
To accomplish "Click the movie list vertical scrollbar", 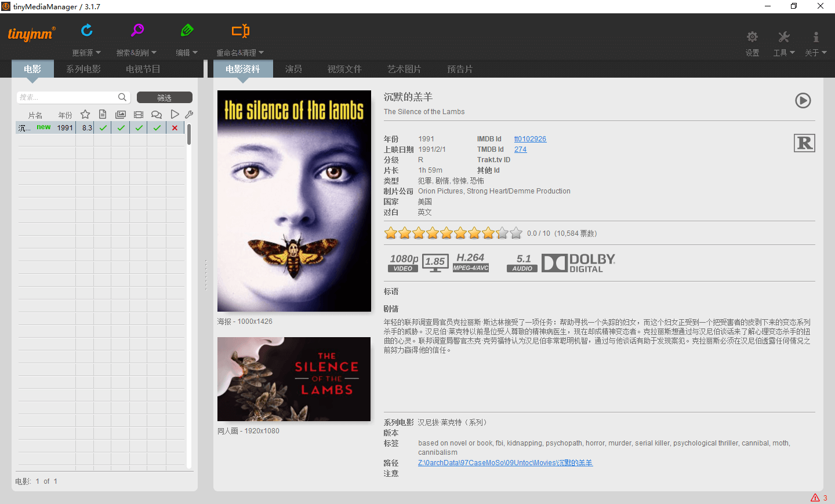I will click(x=189, y=135).
